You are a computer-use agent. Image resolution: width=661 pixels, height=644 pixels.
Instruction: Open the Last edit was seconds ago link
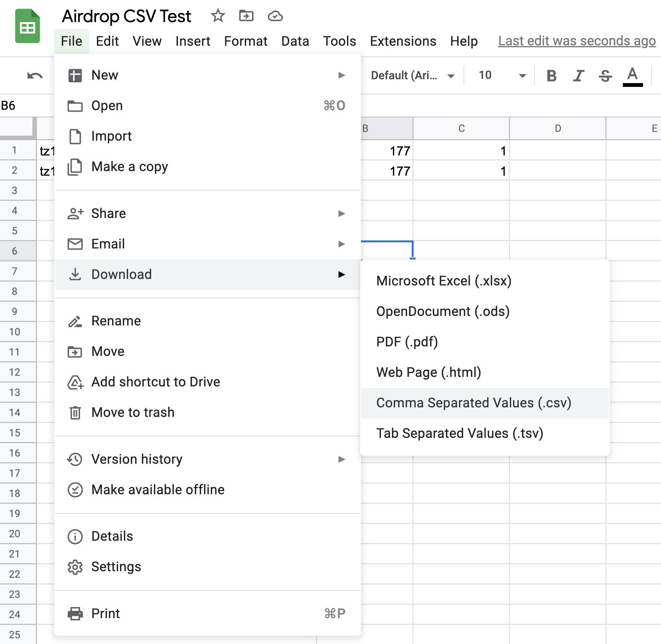pyautogui.click(x=577, y=41)
